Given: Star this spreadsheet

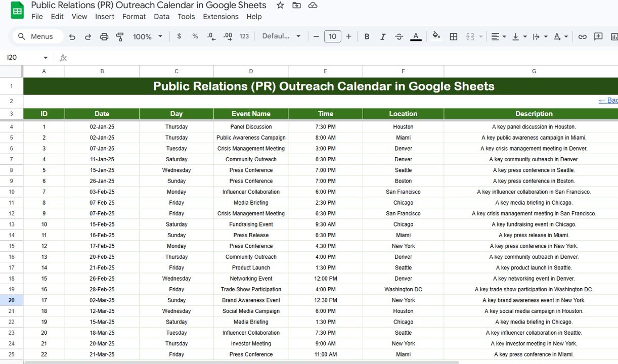Looking at the screenshot, I should (x=280, y=5).
